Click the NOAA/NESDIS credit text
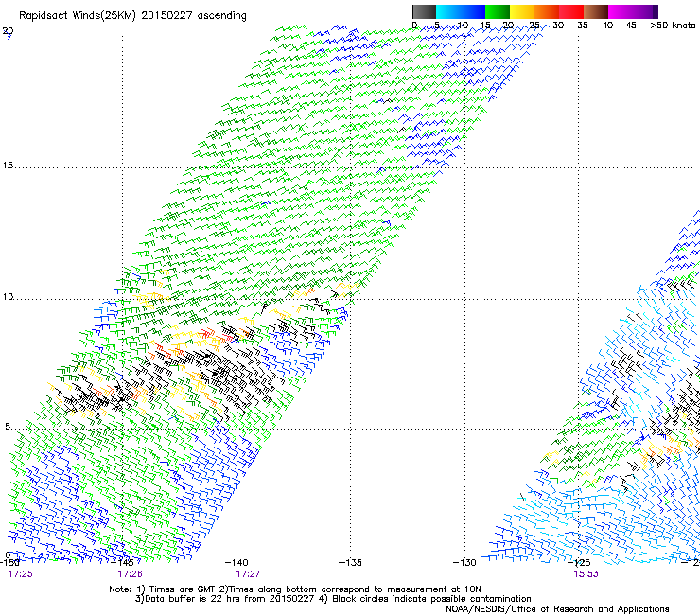 point(557,609)
